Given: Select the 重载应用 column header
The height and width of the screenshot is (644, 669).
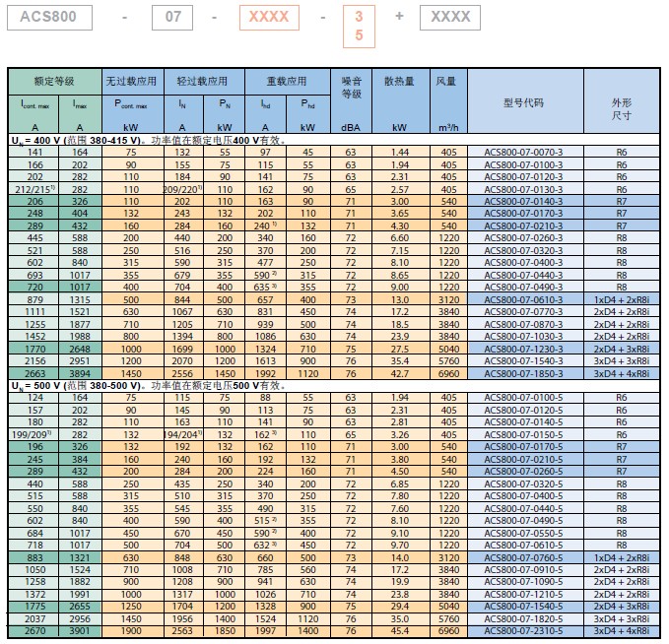Looking at the screenshot, I should 287,81.
